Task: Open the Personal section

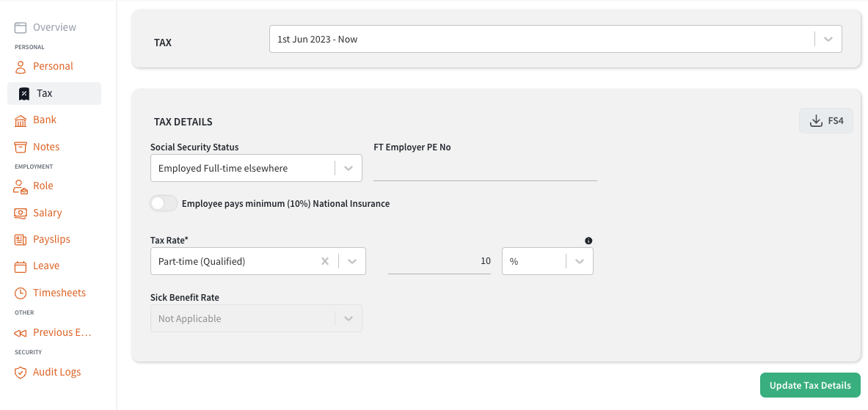Action: [x=54, y=67]
